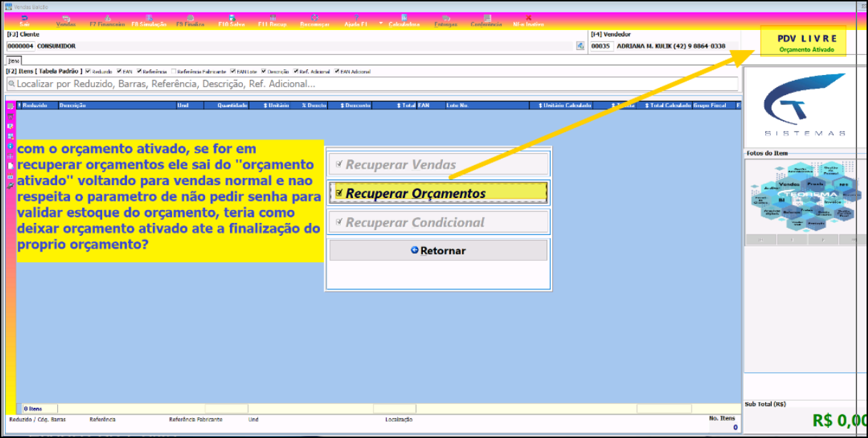
Task: Enable the Referência Fabricante checkbox
Action: (x=174, y=71)
